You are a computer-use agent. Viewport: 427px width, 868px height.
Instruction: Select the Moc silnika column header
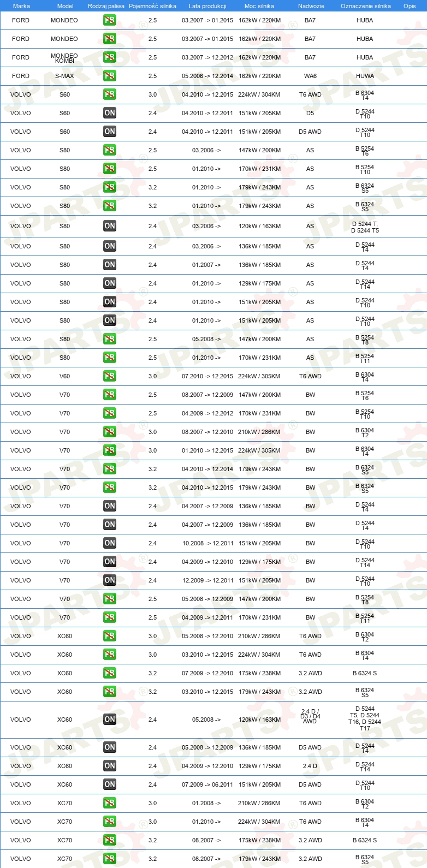coord(259,6)
